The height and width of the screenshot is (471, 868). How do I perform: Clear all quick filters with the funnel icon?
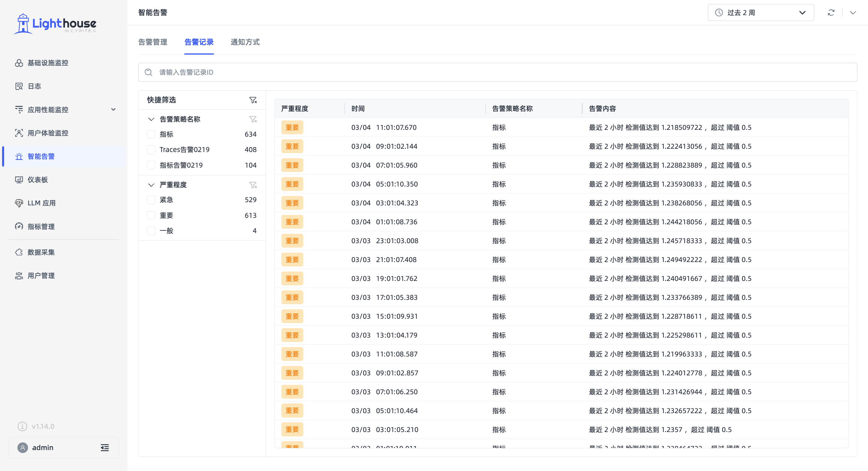(x=253, y=100)
